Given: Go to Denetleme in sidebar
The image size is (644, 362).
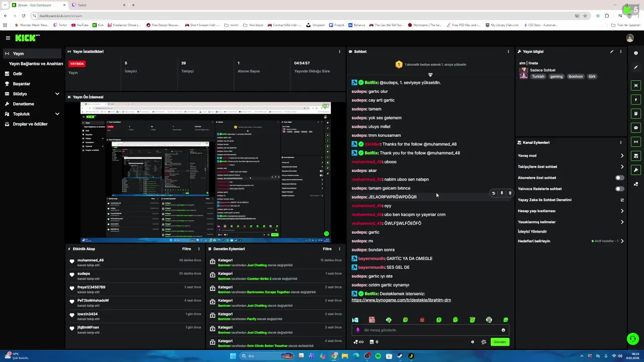Looking at the screenshot, I should (x=32, y=104).
